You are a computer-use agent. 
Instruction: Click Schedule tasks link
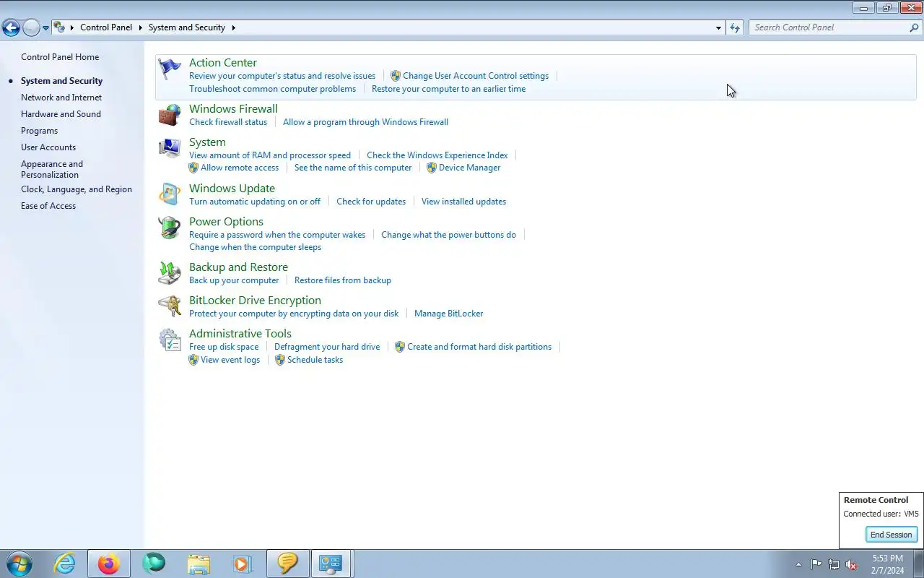(315, 360)
